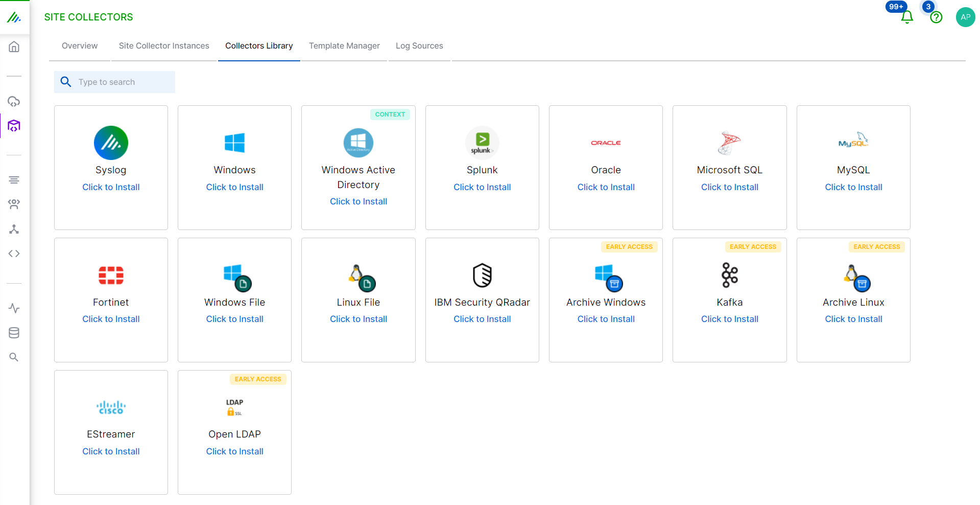Click the Open LDAP icon
Image resolution: width=980 pixels, height=505 pixels.
[x=235, y=407]
